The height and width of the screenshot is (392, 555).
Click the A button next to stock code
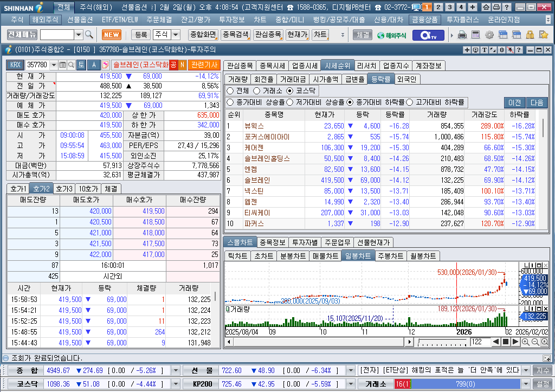point(94,65)
